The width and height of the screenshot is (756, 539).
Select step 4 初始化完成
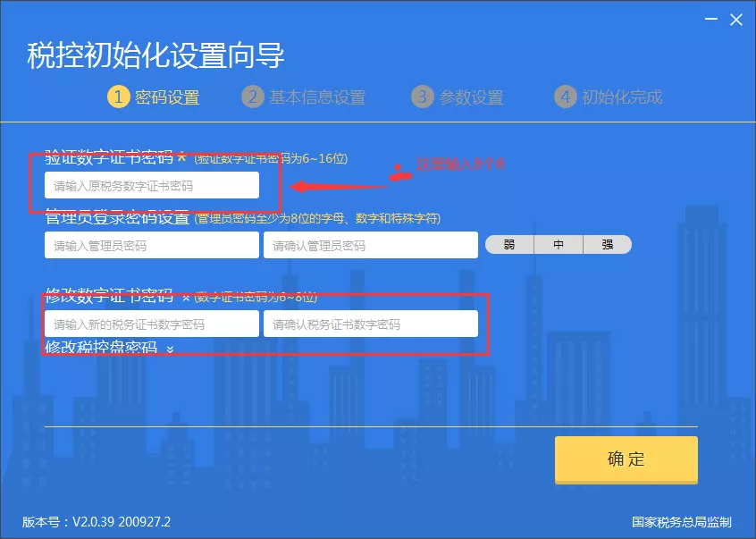(x=608, y=97)
